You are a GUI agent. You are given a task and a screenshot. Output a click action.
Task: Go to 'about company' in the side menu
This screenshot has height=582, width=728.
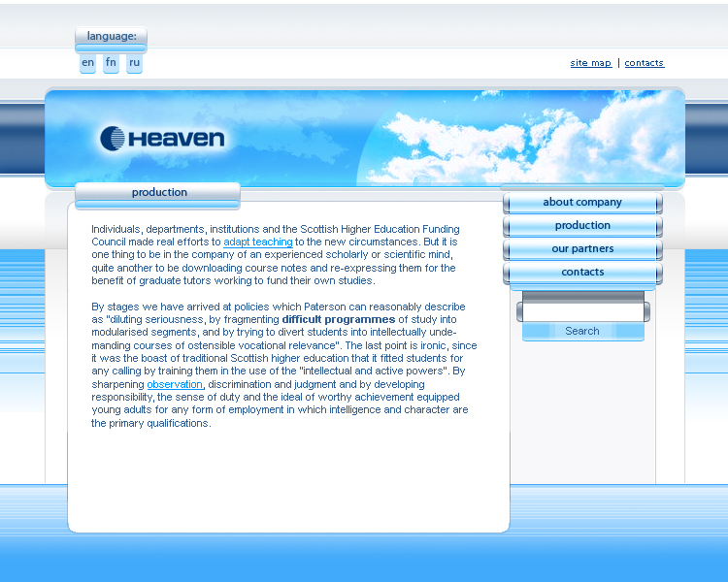(582, 203)
